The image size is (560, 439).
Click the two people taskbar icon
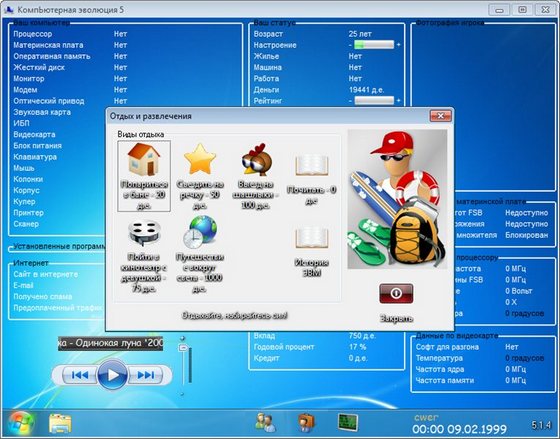[x=265, y=423]
